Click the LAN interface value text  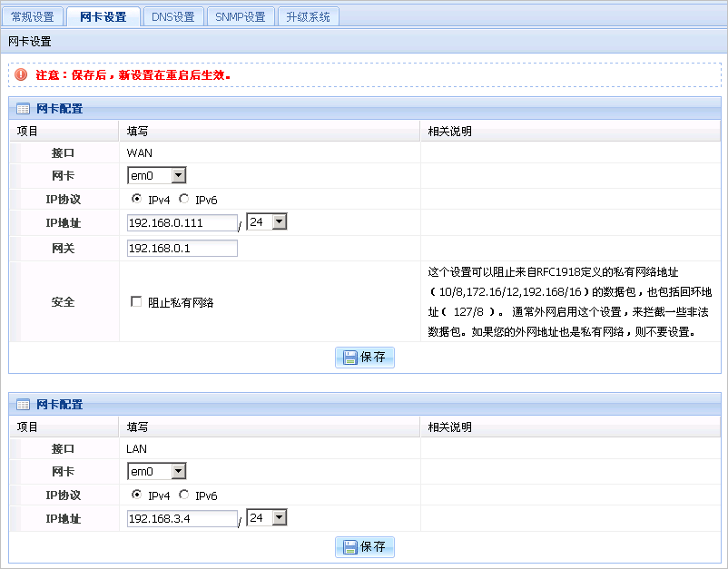point(136,449)
